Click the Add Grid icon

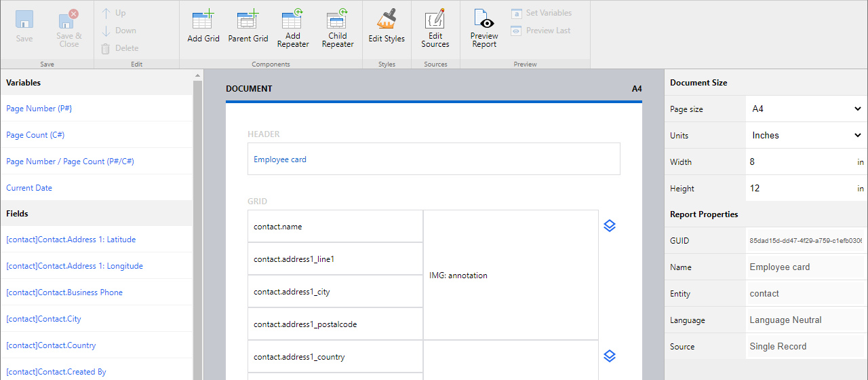(x=203, y=20)
